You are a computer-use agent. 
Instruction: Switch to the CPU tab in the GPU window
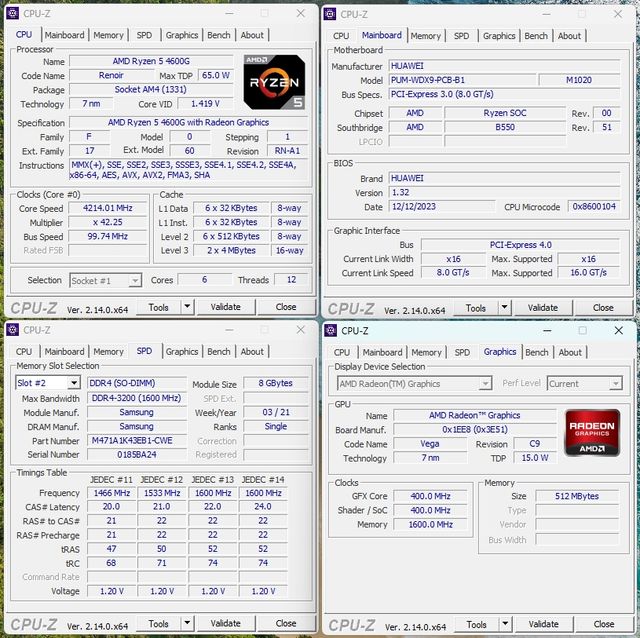click(341, 352)
